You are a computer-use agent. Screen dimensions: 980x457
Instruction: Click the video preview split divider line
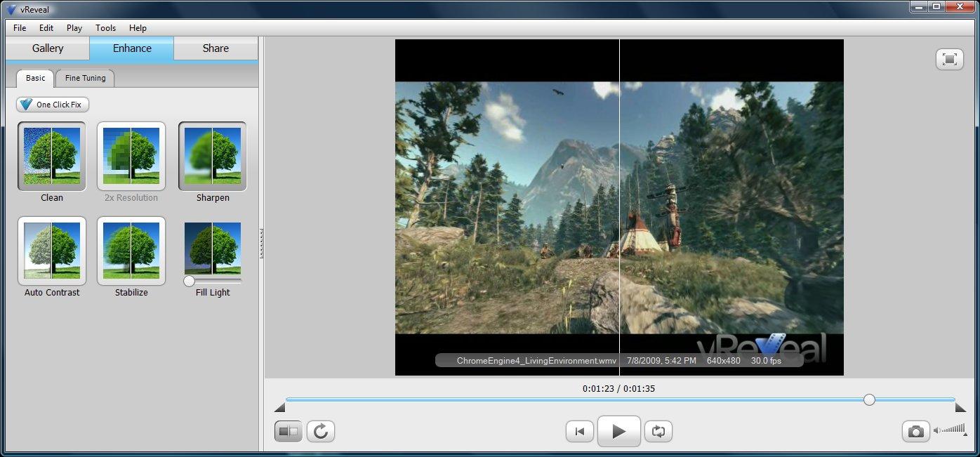(619, 207)
